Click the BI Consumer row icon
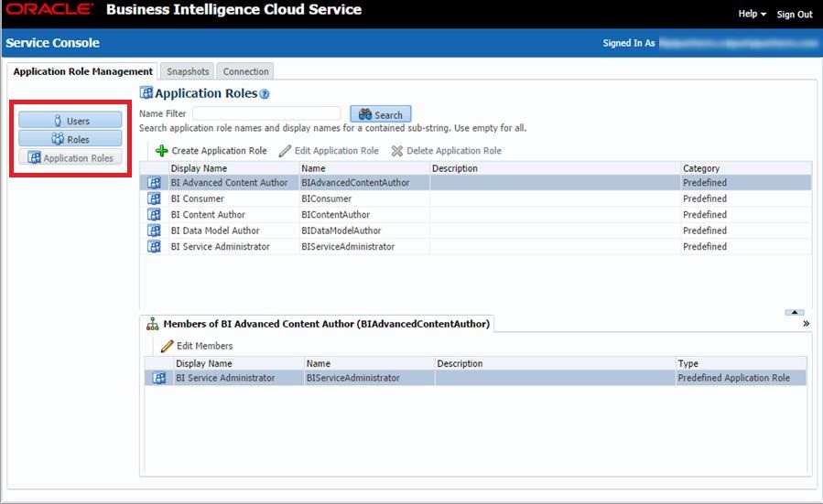Image resolution: width=823 pixels, height=504 pixels. (154, 198)
